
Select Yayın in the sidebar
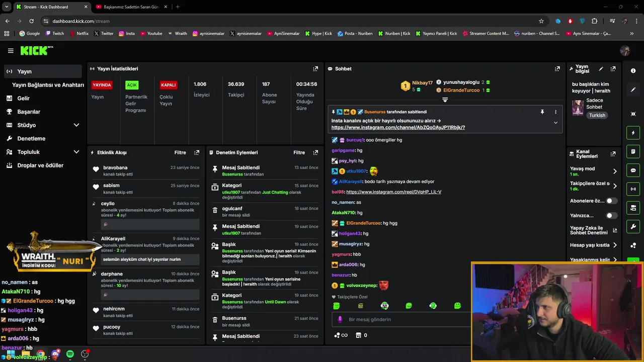(43, 71)
